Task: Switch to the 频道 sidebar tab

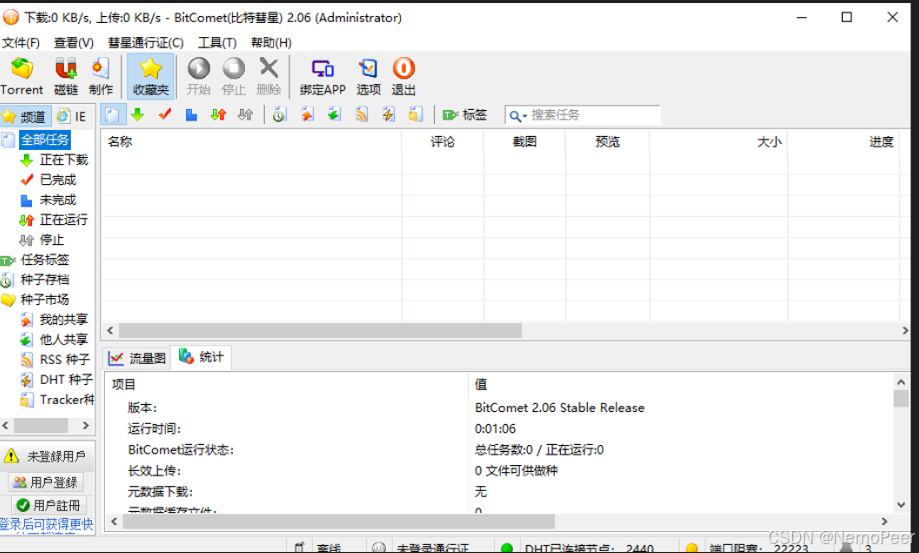Action: (25, 116)
